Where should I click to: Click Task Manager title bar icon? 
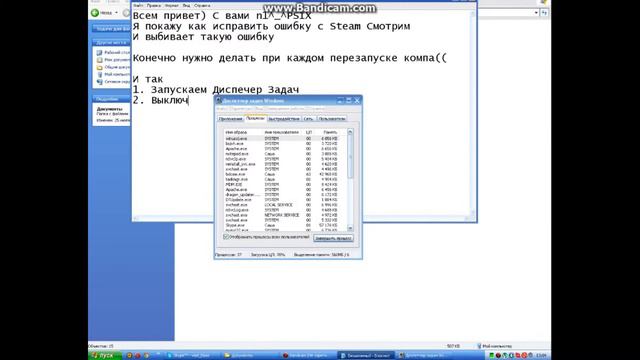[219, 100]
